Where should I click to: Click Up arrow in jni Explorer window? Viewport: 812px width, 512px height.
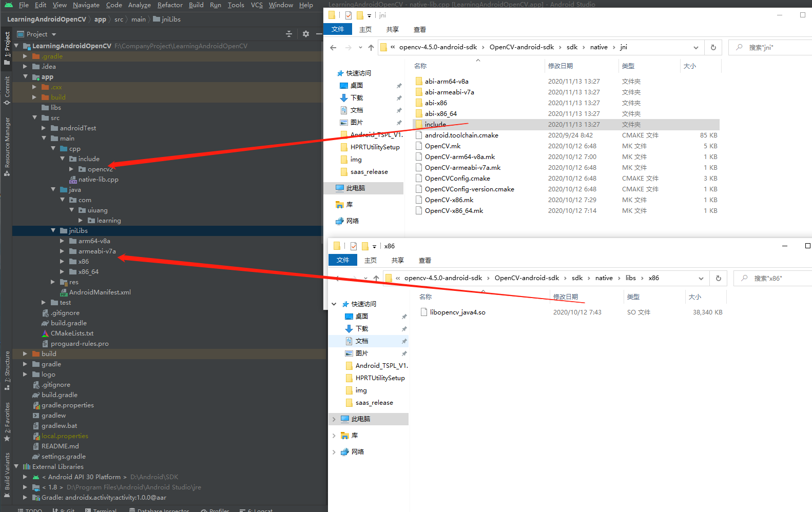pyautogui.click(x=371, y=48)
